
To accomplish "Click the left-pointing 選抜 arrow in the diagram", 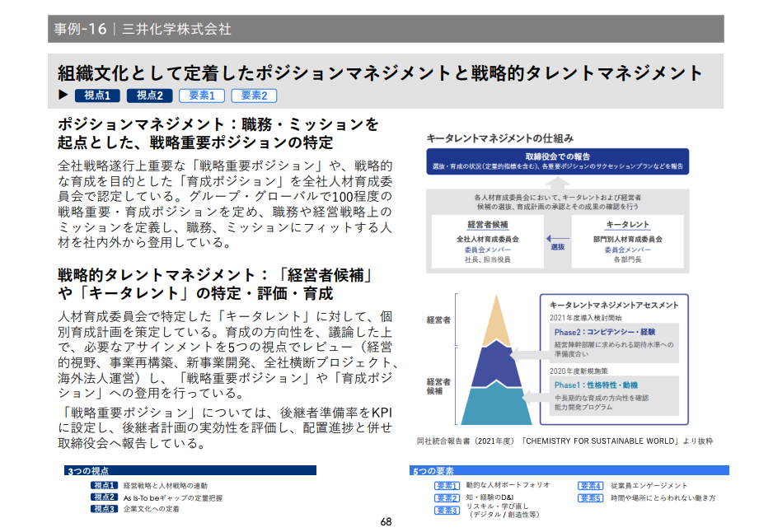I will coord(557,239).
